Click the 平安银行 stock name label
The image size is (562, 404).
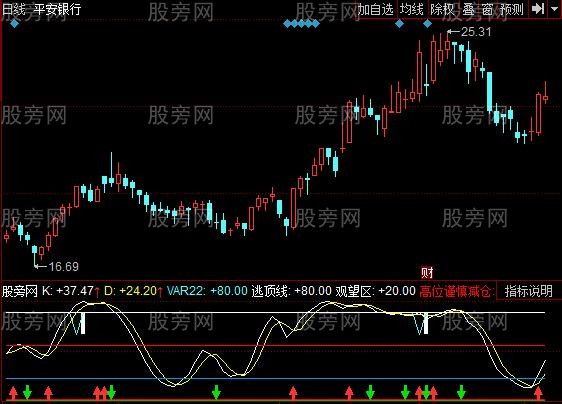click(57, 9)
